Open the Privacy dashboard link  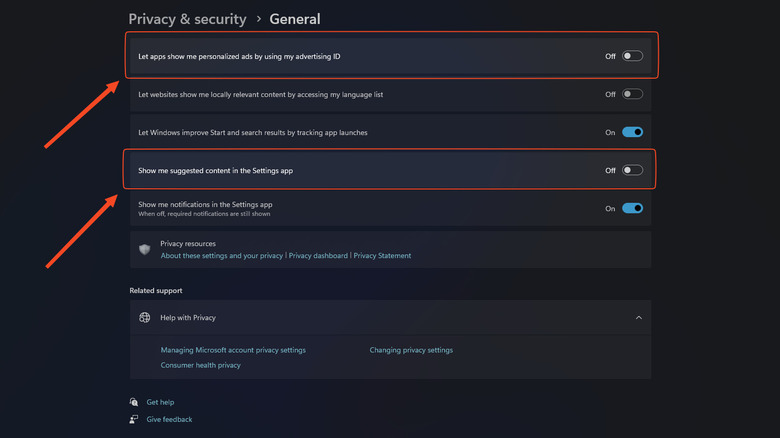(x=319, y=256)
